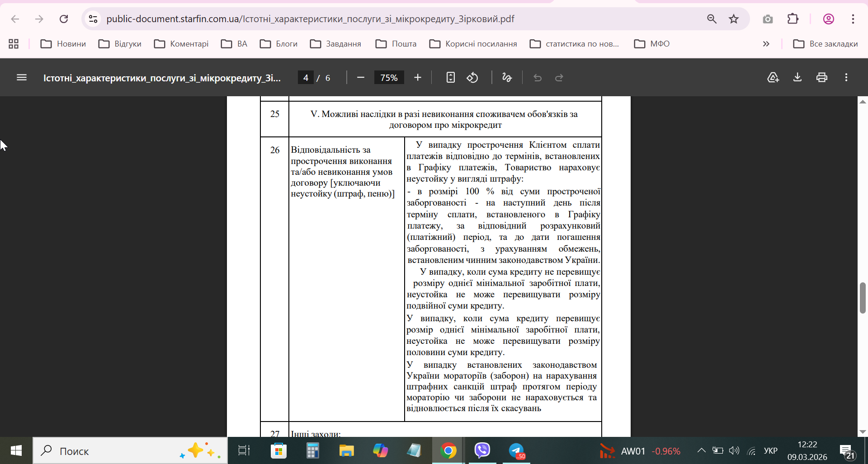Toggle the PDF sidebar menu
The height and width of the screenshot is (464, 868).
[x=22, y=78]
